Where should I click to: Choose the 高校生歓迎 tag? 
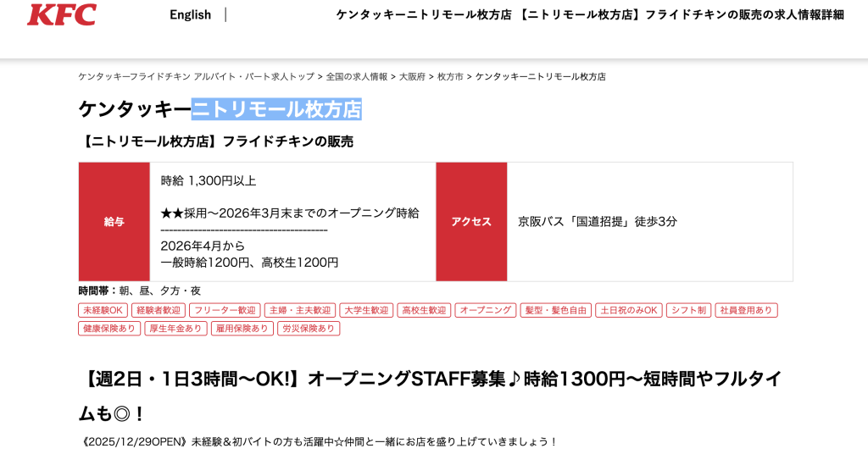coord(424,310)
